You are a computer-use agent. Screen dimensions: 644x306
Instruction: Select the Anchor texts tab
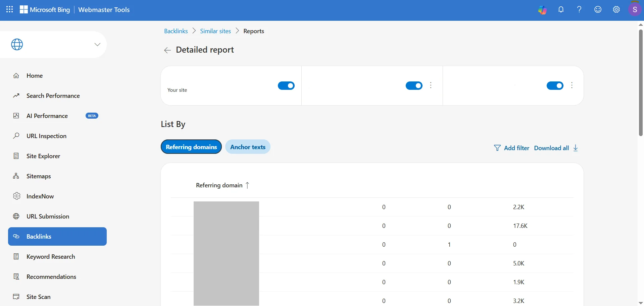pyautogui.click(x=248, y=147)
